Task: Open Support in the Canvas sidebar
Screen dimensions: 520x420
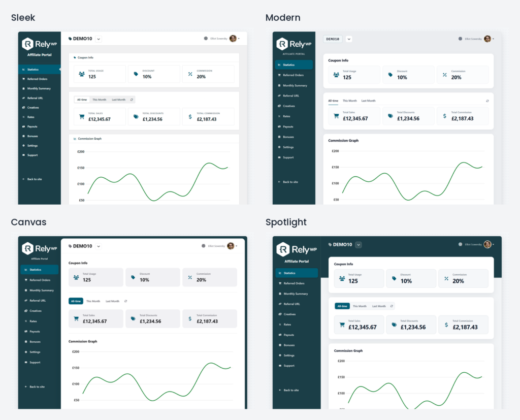Action: (x=40, y=363)
